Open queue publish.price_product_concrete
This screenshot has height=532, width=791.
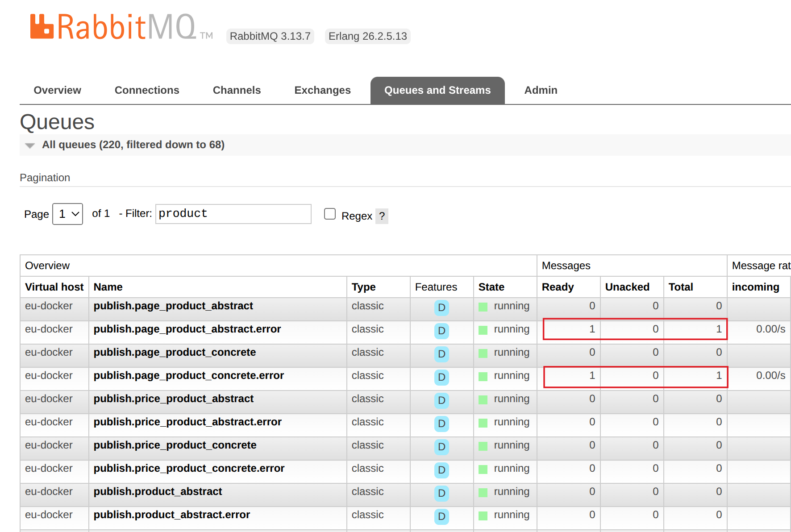[175, 445]
